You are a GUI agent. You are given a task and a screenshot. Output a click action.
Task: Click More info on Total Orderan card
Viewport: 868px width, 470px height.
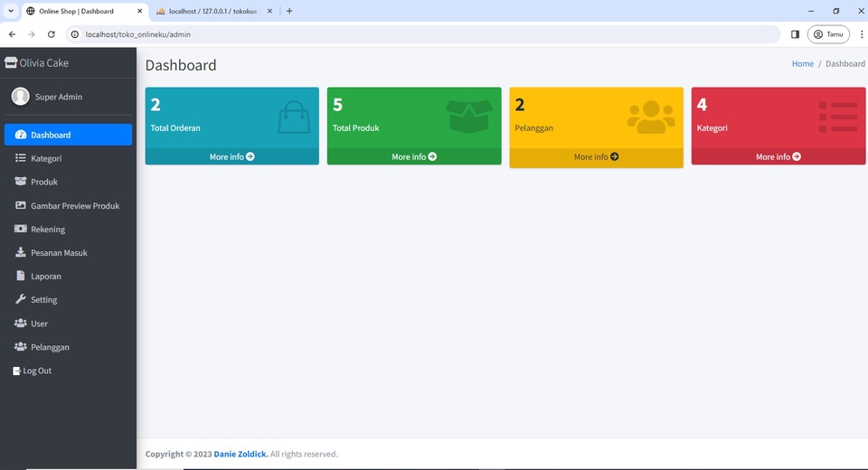(232, 156)
